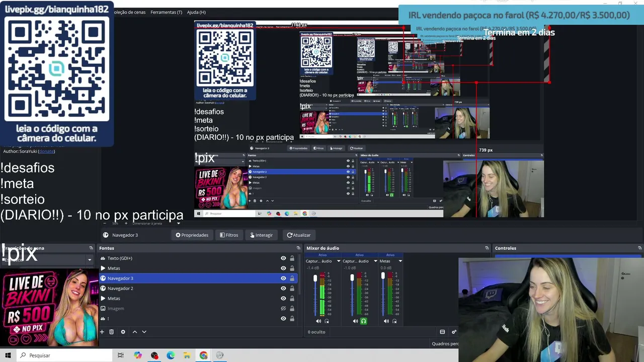
Task: Hide the second Metas group
Action: pos(283,299)
